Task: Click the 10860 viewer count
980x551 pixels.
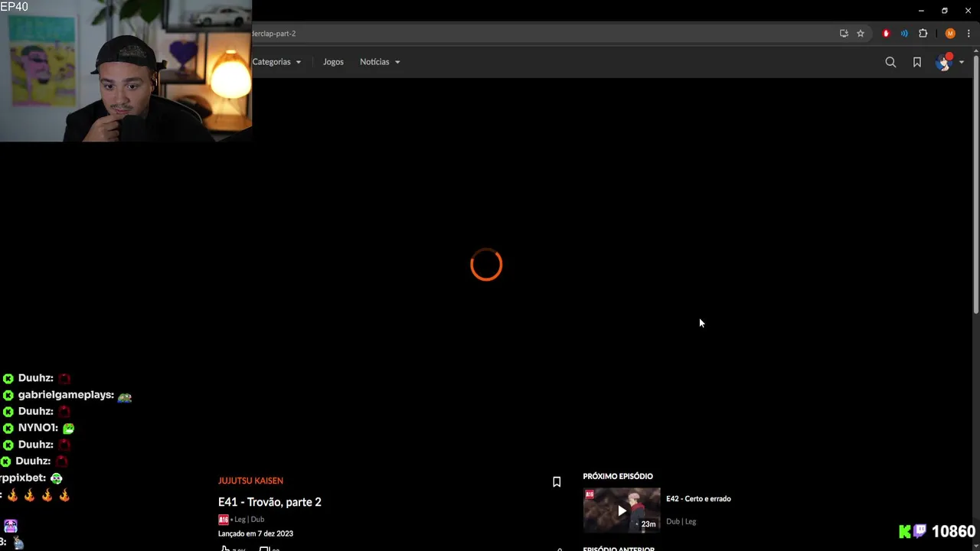Action: click(953, 532)
